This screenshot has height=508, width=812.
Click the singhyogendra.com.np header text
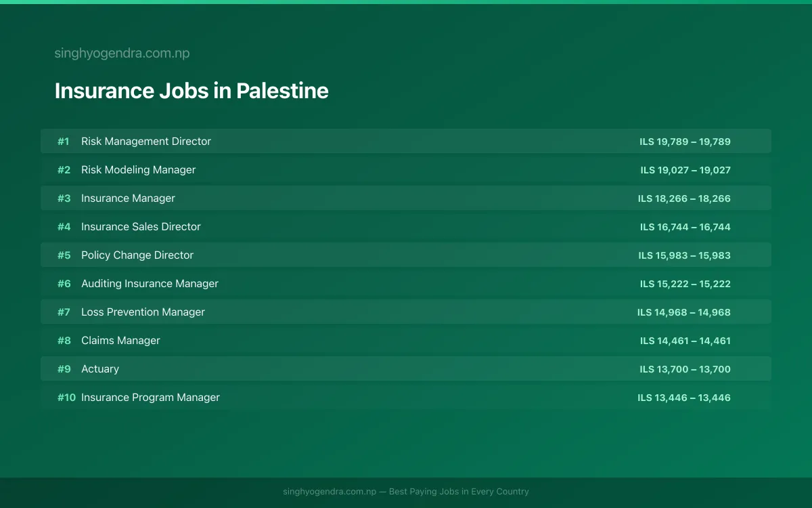[122, 54]
